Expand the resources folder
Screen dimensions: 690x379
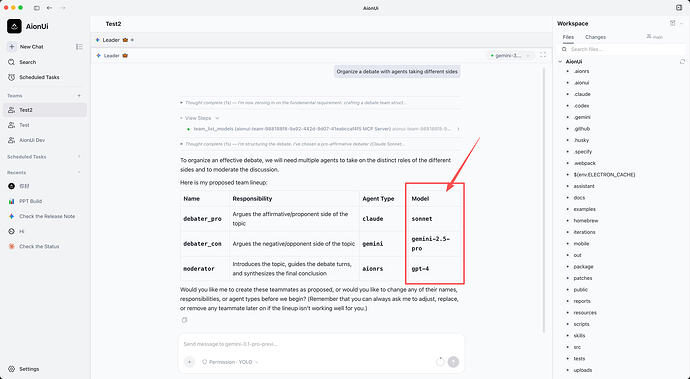[585, 313]
